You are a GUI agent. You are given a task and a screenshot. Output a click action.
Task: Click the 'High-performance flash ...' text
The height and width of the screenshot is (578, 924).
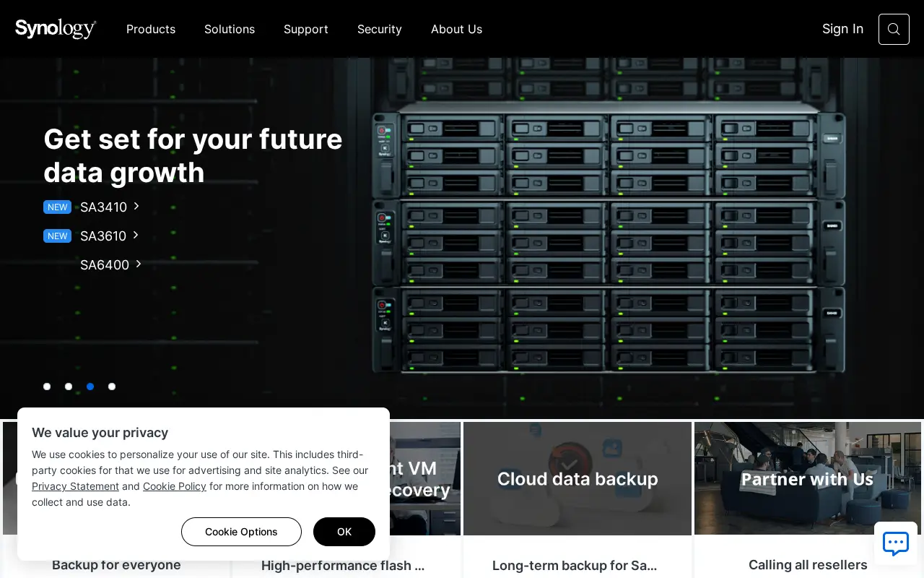coord(343,566)
